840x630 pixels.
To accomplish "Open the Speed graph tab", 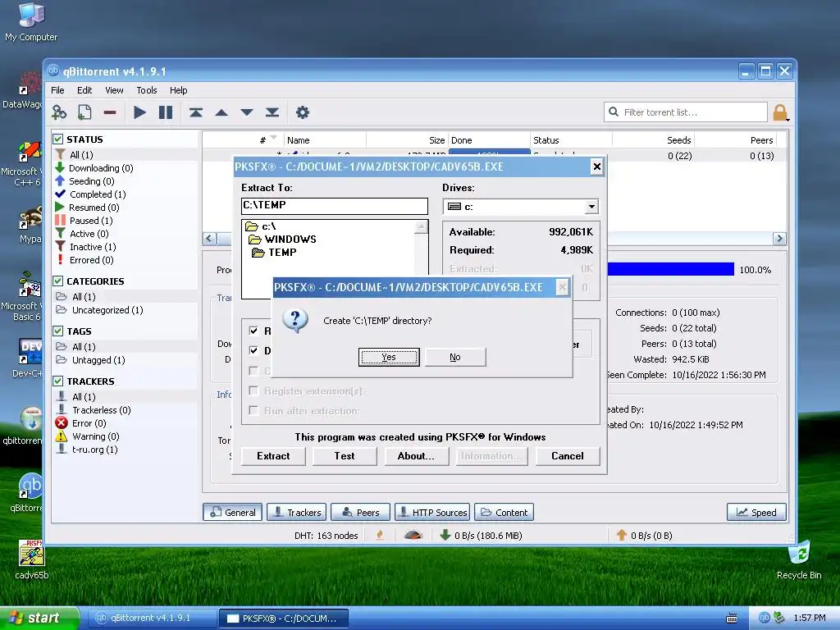I will (x=756, y=512).
